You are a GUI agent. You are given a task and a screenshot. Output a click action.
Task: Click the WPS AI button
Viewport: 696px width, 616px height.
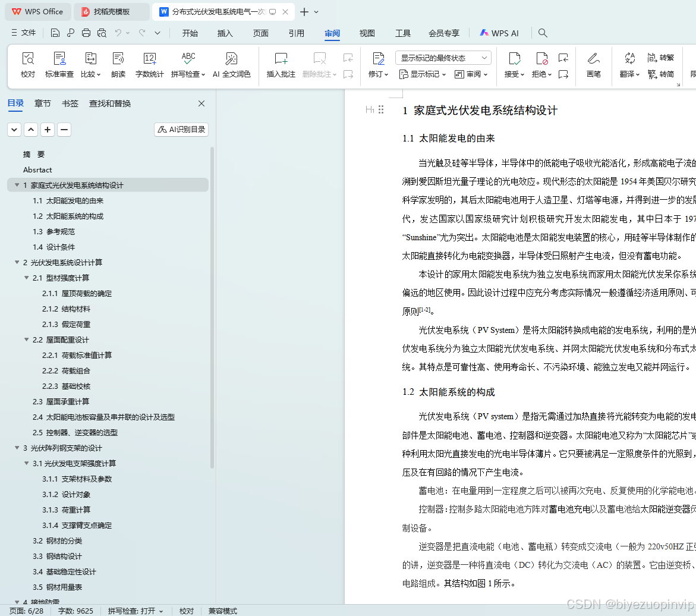click(499, 33)
